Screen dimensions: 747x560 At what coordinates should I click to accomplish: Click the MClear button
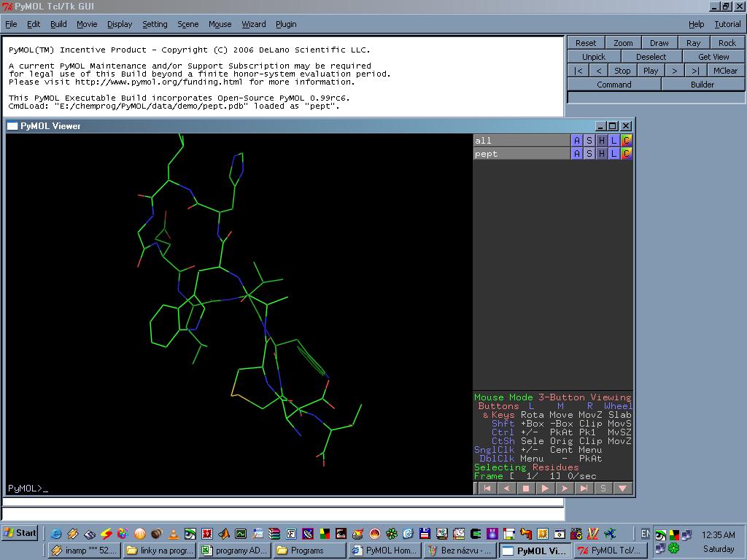click(x=726, y=71)
